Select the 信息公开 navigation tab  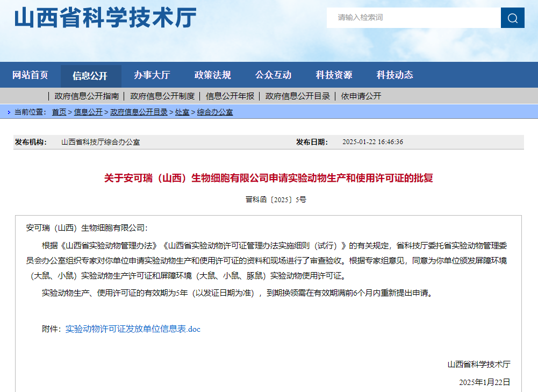pos(90,76)
